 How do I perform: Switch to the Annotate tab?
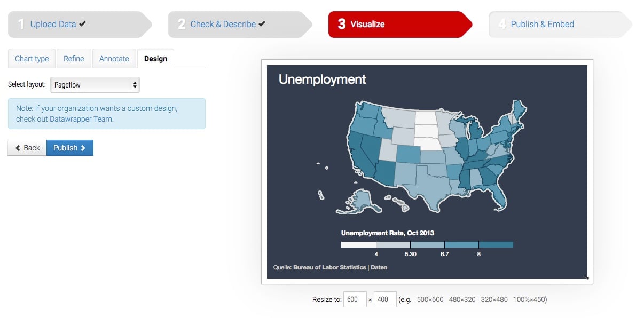point(114,59)
